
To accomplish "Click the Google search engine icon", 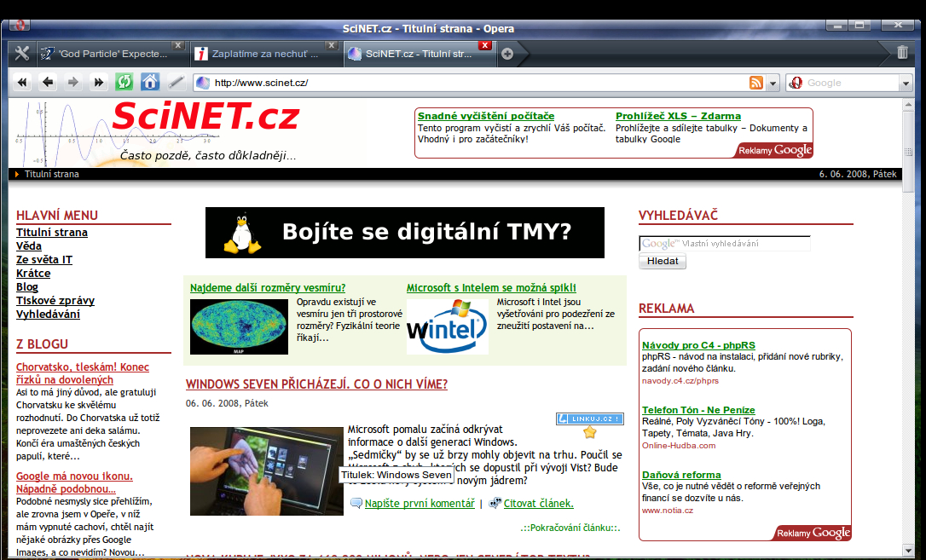I will point(796,83).
